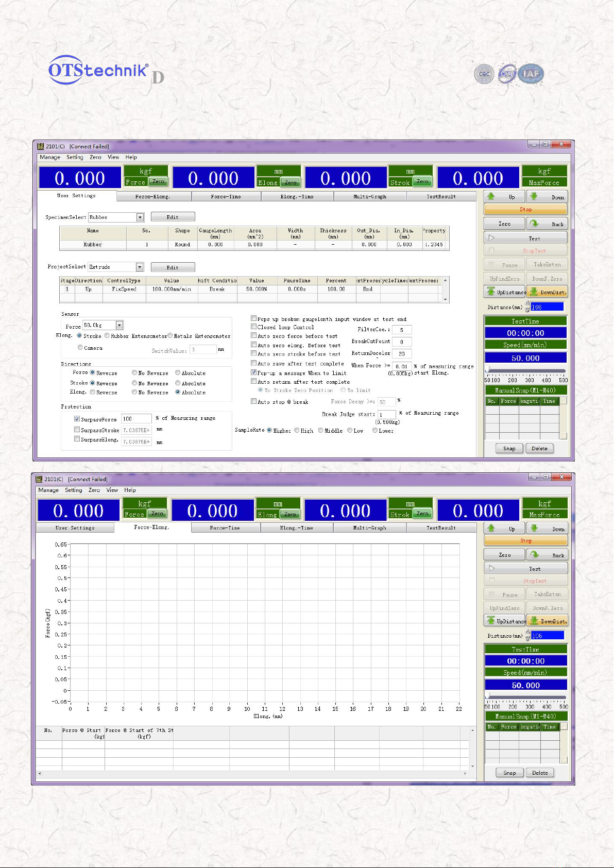Select Camera elongation sensor radio
This screenshot has width=614, height=868.
80,348
